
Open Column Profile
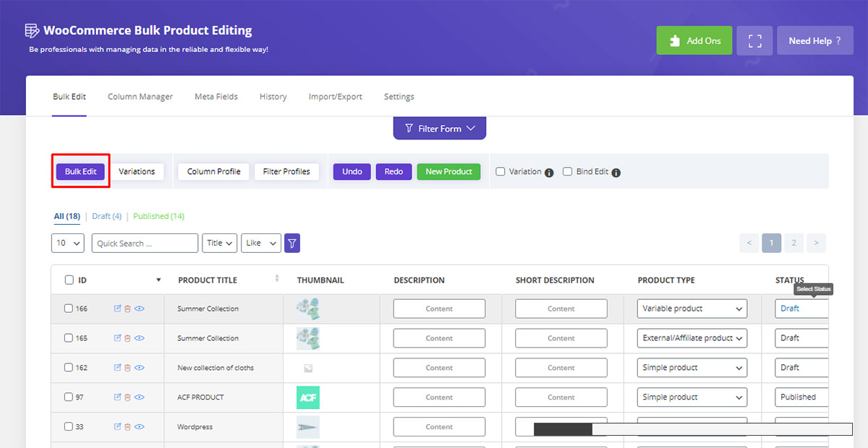[214, 172]
